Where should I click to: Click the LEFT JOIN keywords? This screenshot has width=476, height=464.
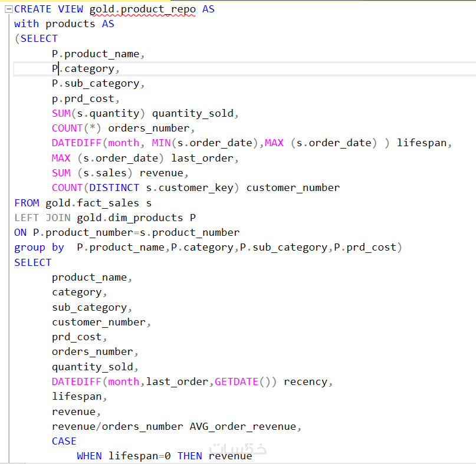(x=42, y=218)
